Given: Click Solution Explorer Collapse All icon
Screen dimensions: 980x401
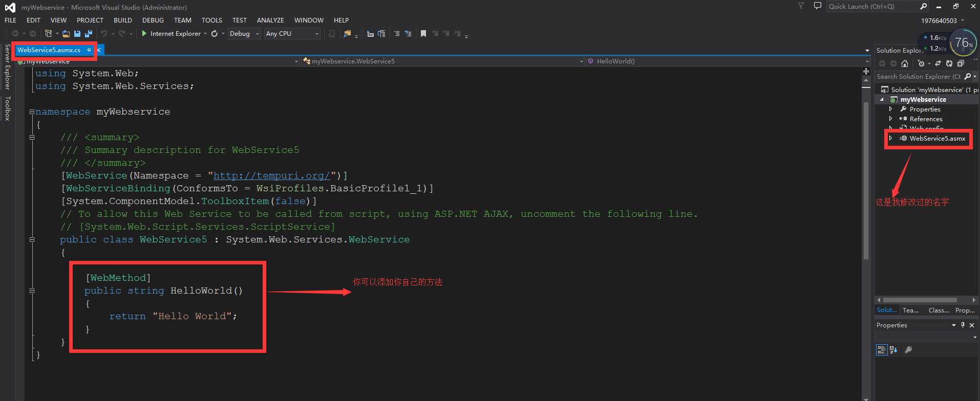Looking at the screenshot, I should [961, 63].
